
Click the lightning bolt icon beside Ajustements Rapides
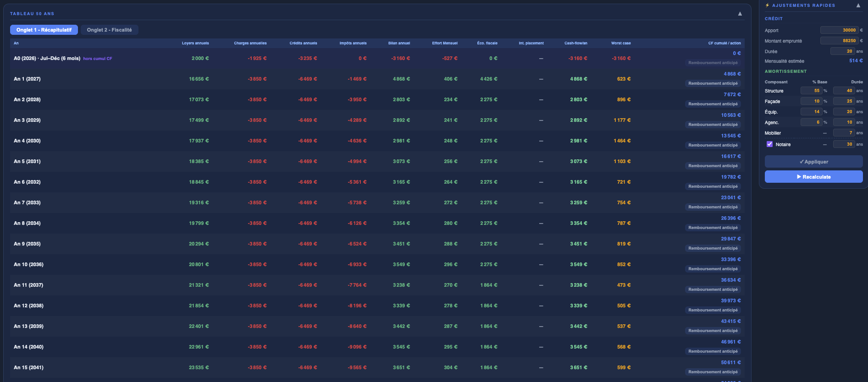click(767, 5)
